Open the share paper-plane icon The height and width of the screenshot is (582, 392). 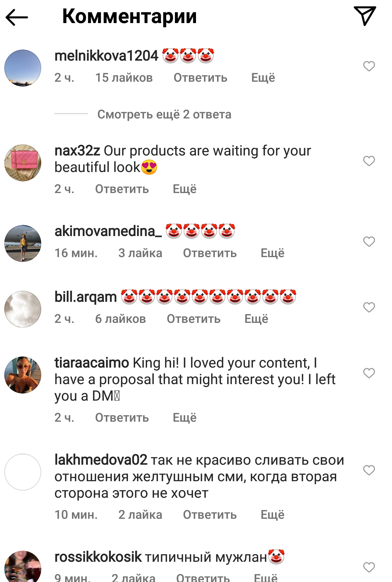coord(365,16)
